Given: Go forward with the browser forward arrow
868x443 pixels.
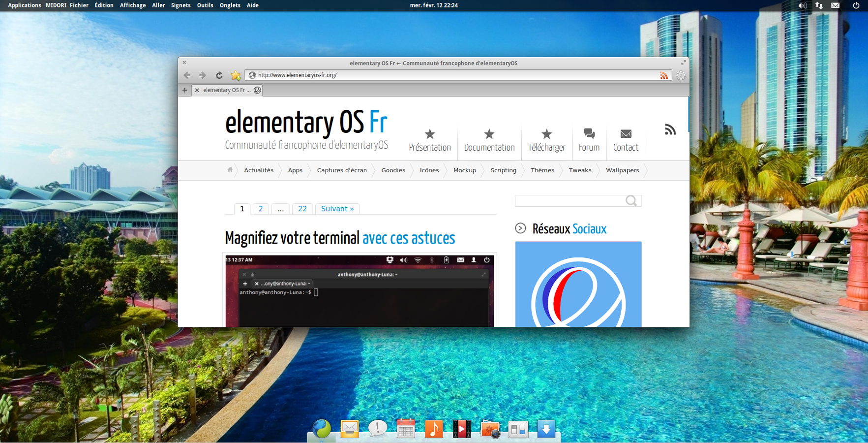Looking at the screenshot, I should tap(203, 75).
